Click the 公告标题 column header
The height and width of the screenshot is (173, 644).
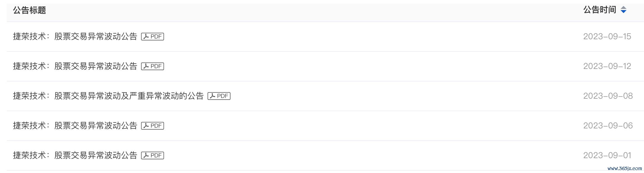[29, 10]
